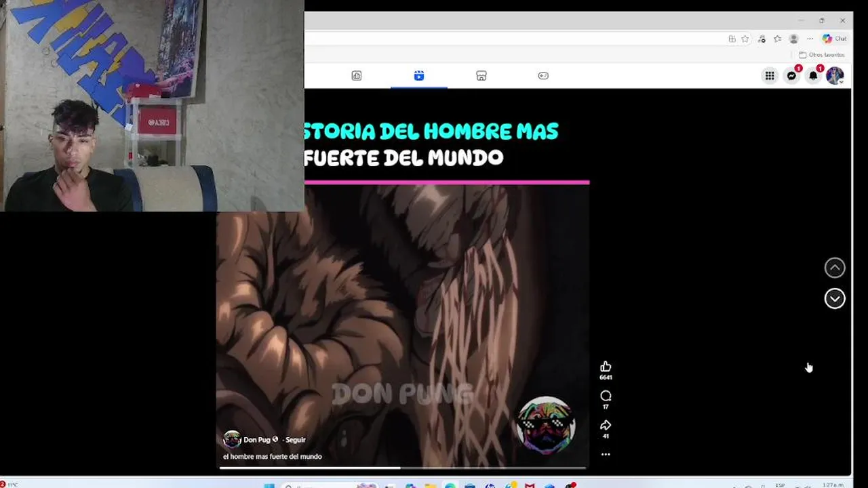Click the pug logo with sunglasses
This screenshot has width=868, height=488.
[x=546, y=425]
